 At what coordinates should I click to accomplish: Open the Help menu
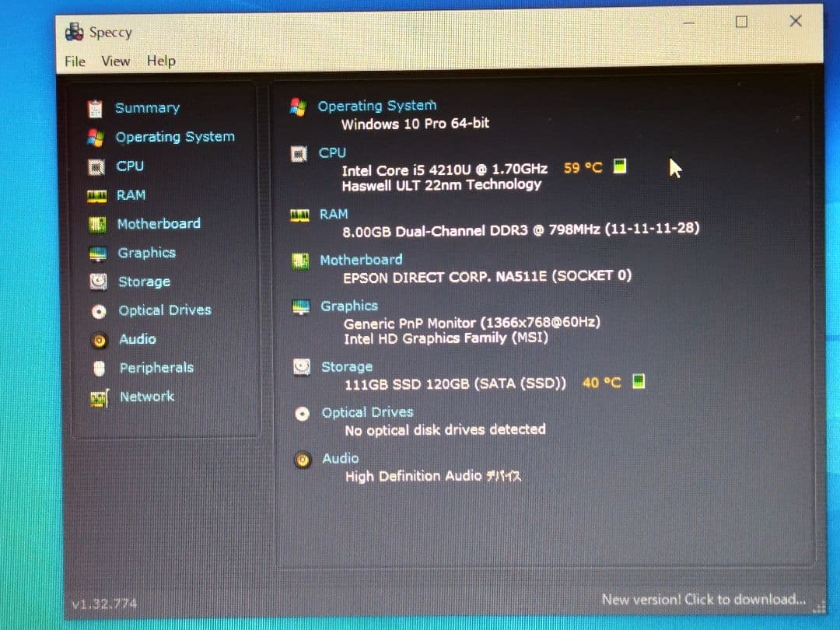(x=160, y=61)
